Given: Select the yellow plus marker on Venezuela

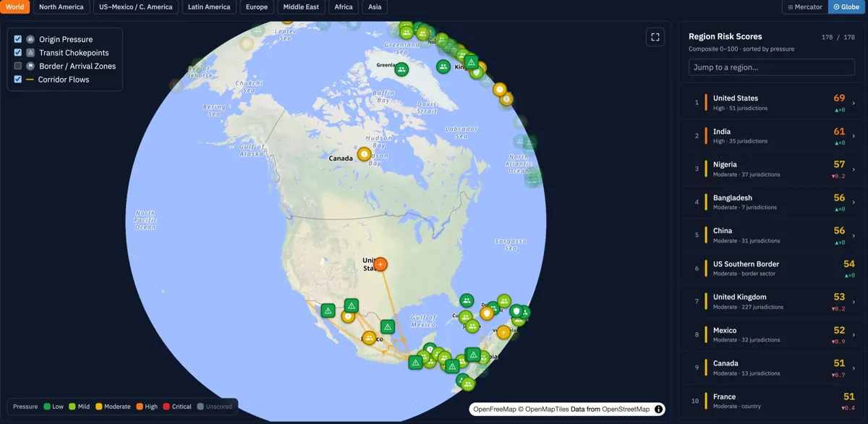Looking at the screenshot, I should point(503,332).
